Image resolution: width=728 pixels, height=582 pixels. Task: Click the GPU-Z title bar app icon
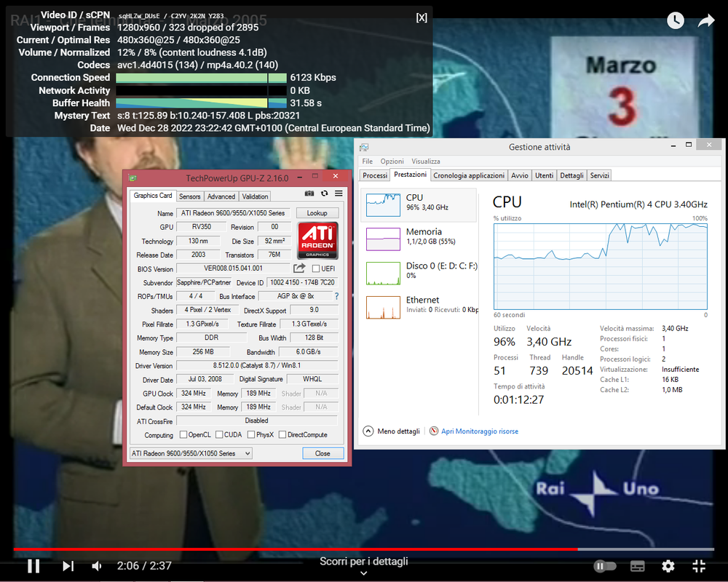132,178
